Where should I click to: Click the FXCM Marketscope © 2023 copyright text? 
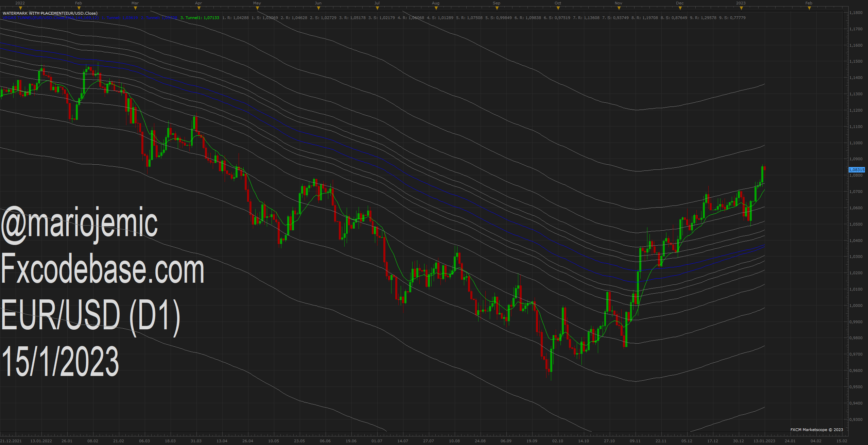[817, 430]
